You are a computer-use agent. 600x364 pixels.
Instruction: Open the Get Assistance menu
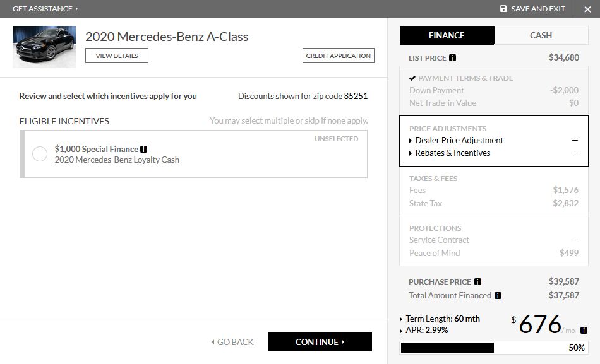45,9
